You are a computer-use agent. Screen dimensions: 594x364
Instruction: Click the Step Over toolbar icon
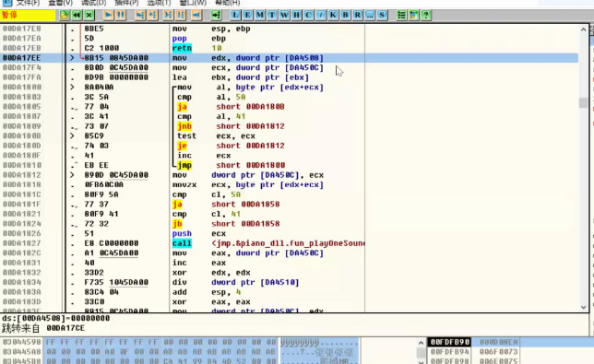152,15
